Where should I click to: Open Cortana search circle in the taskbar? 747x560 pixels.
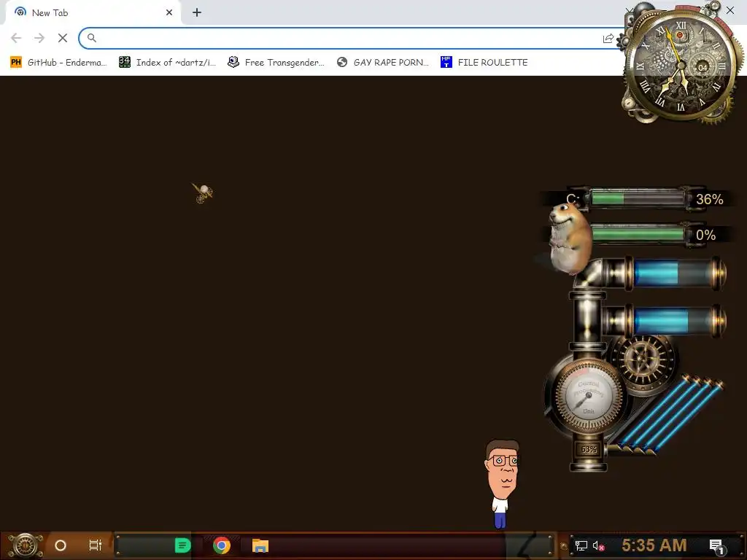coord(61,545)
